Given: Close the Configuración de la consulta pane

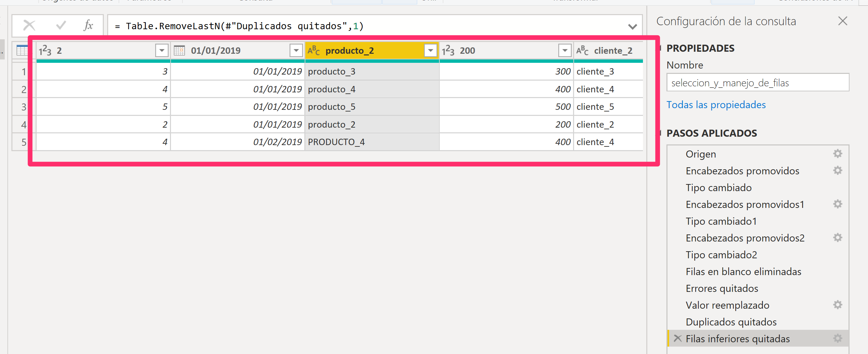Looking at the screenshot, I should [x=842, y=21].
